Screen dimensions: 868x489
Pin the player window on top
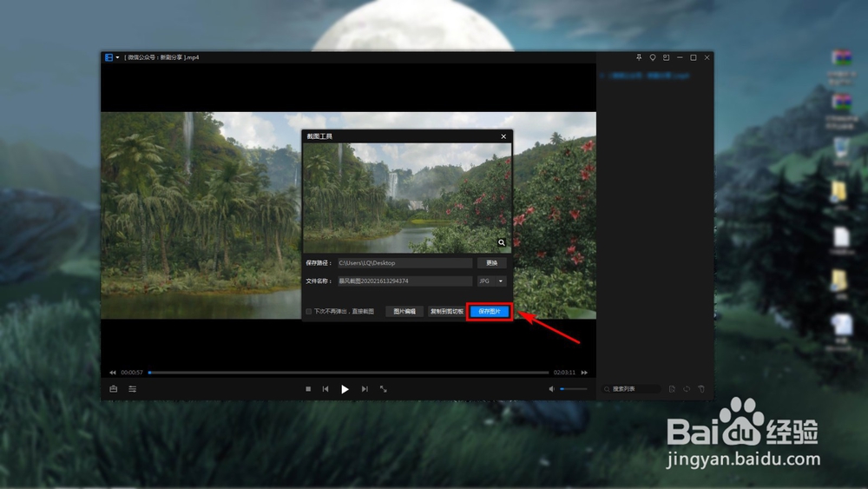pyautogui.click(x=638, y=57)
